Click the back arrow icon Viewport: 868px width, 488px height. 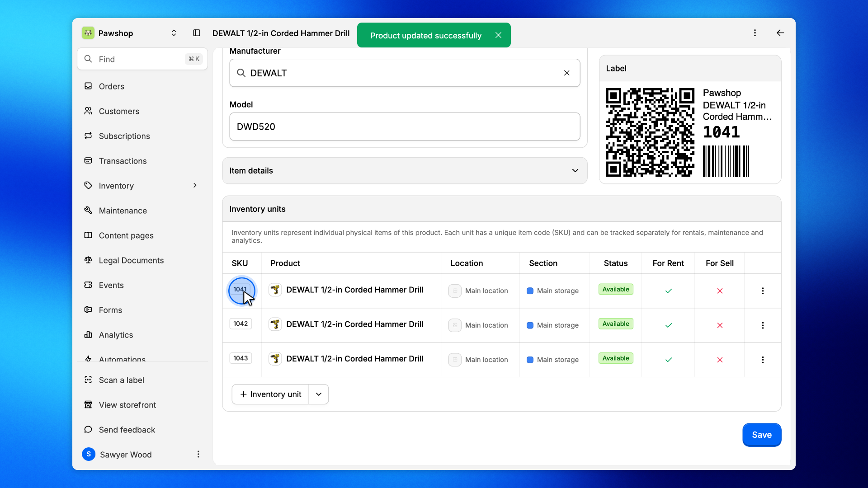point(780,33)
